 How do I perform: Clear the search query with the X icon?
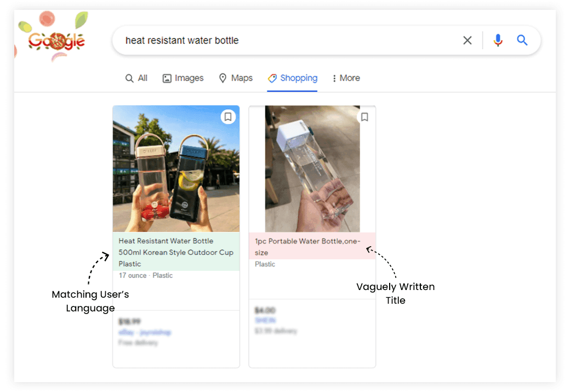[x=467, y=40]
